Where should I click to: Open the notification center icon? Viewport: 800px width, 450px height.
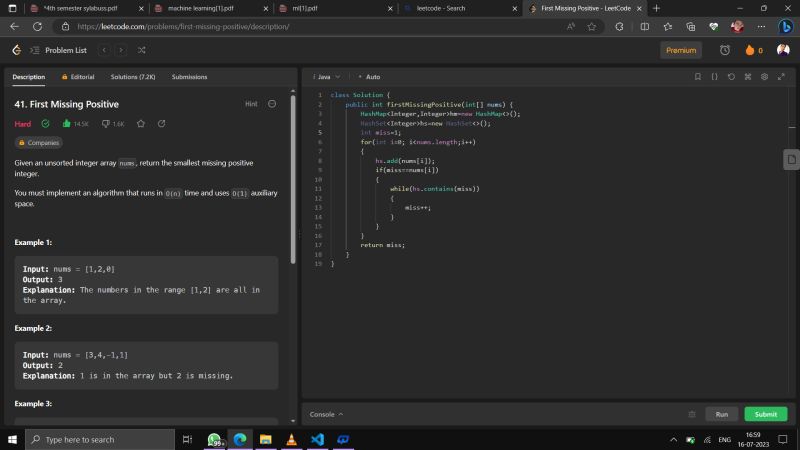coord(783,439)
